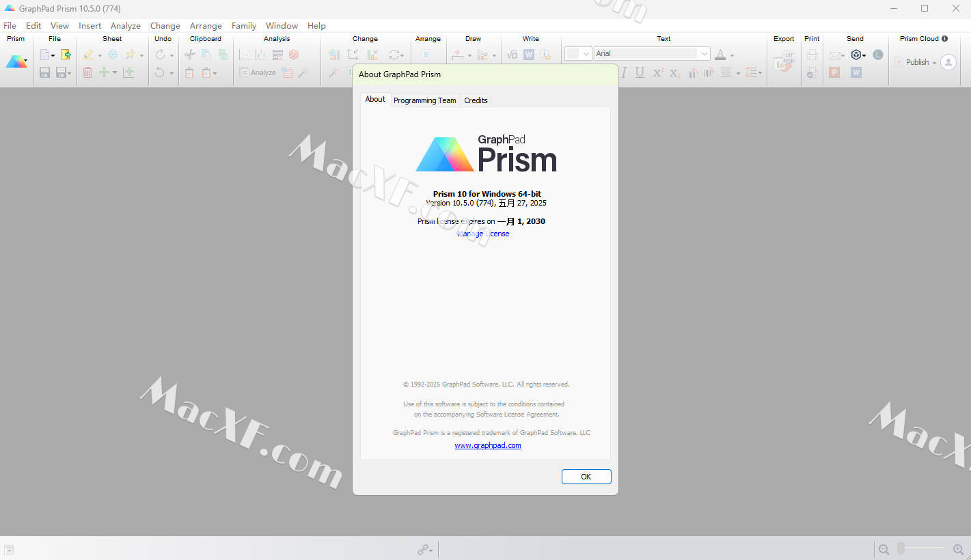
Task: Open the www.graphpad.com link
Action: 488,445
